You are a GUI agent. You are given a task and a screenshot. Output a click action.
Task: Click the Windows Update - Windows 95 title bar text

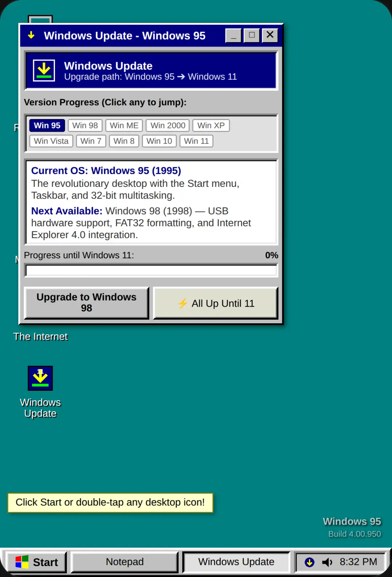click(124, 36)
